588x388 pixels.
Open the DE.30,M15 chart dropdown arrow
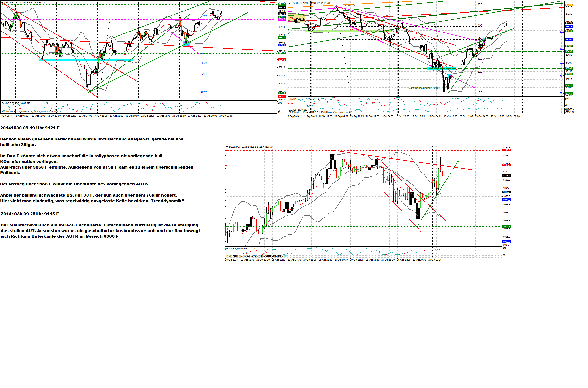227,147
